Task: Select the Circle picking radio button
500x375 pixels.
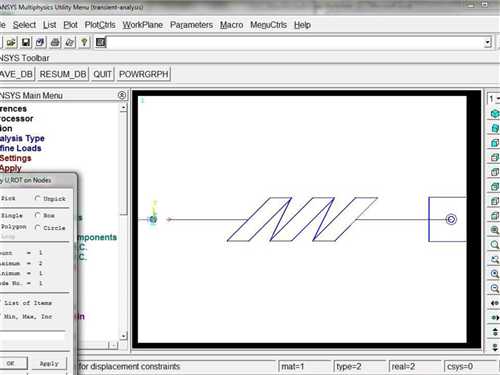Action: pos(38,228)
